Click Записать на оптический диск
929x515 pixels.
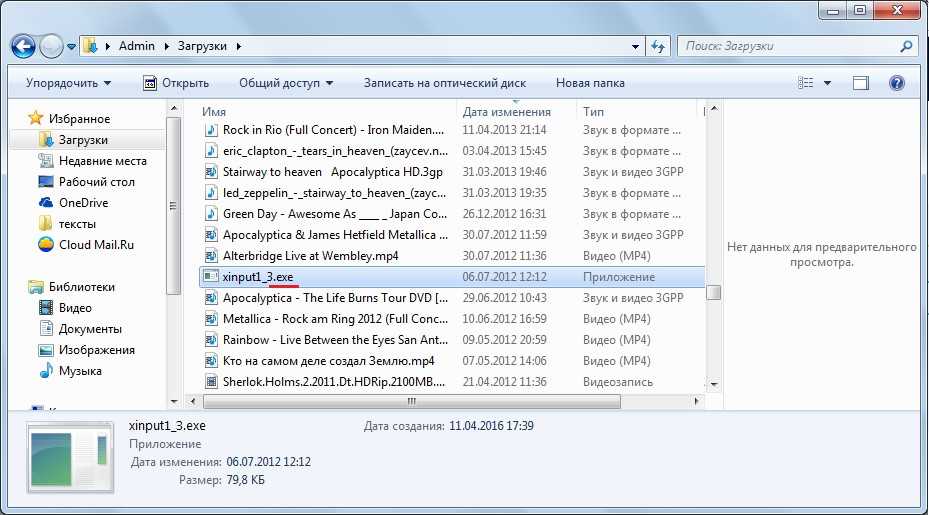click(x=444, y=83)
